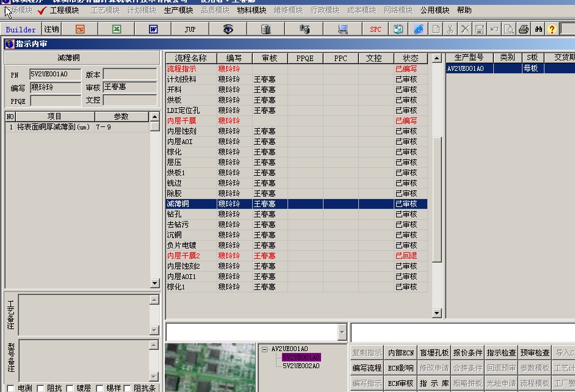Click the 编写流程 button
Screen dimensions: 575x392
pos(367,368)
